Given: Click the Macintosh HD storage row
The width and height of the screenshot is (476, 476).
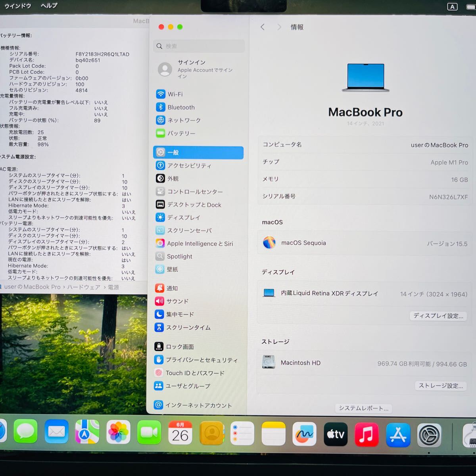Looking at the screenshot, I should (364, 363).
